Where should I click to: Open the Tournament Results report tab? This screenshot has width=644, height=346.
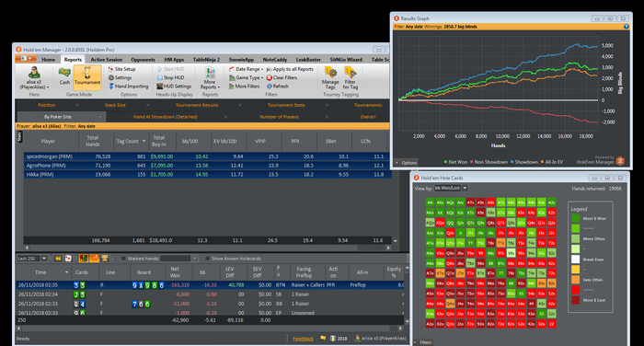[x=197, y=105]
